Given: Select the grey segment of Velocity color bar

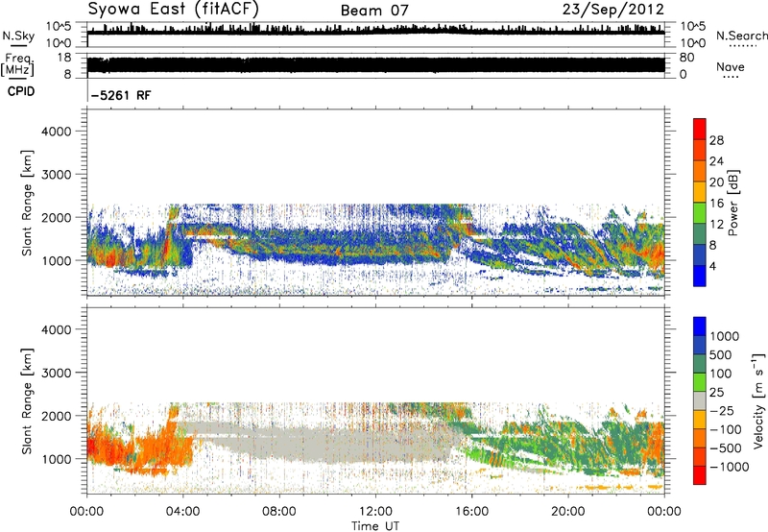Looking at the screenshot, I should tap(700, 400).
